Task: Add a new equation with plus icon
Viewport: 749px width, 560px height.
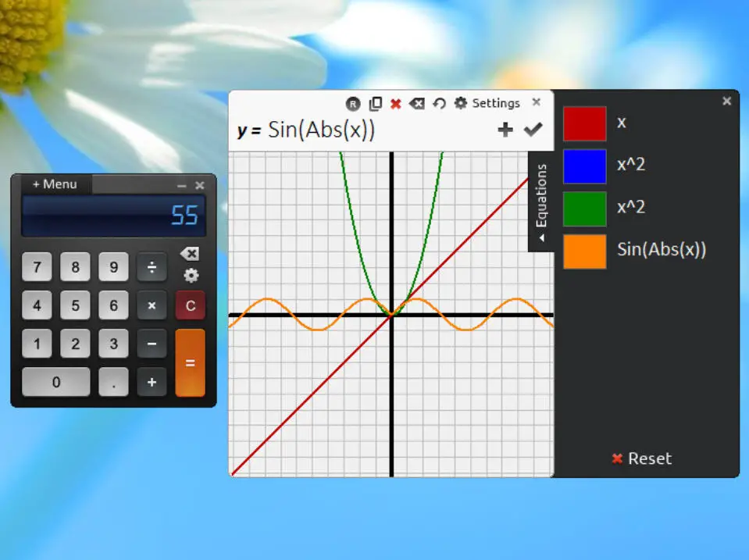Action: tap(505, 130)
